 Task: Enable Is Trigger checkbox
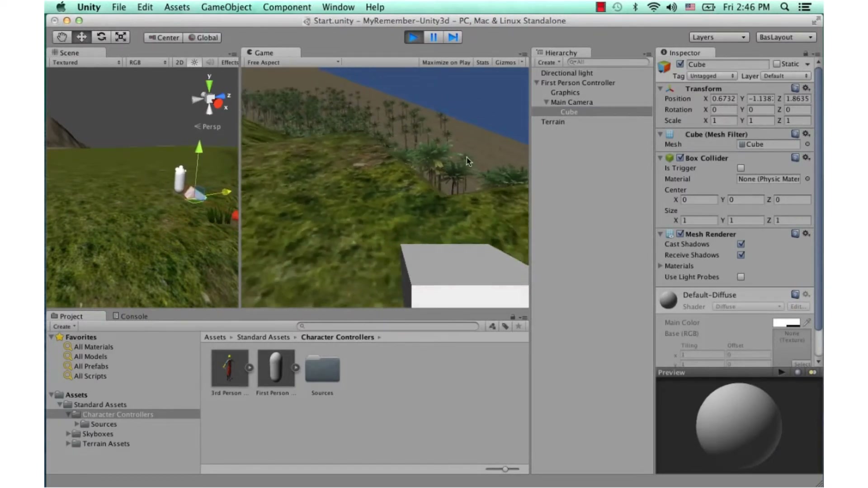(741, 168)
